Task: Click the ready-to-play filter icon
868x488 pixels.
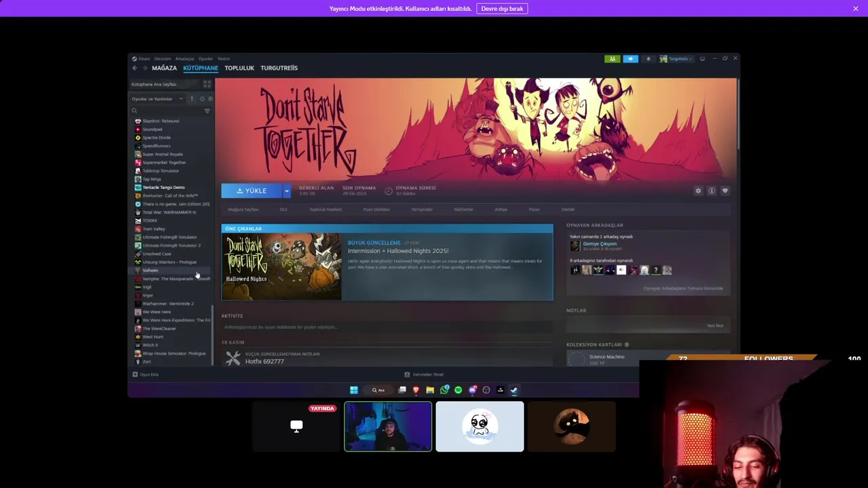Action: pyautogui.click(x=210, y=99)
